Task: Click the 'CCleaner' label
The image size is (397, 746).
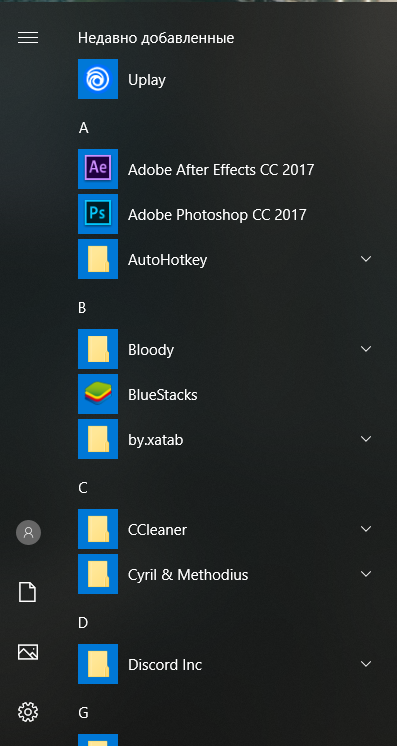Action: pos(158,530)
